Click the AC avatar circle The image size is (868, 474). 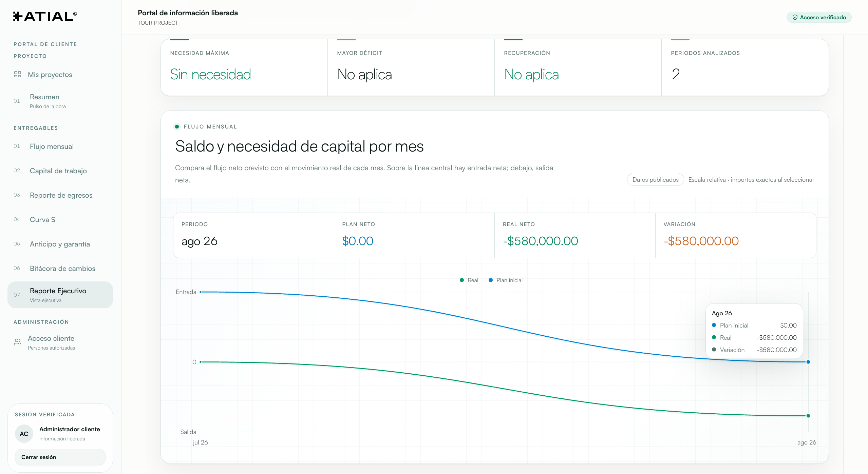coord(24,434)
